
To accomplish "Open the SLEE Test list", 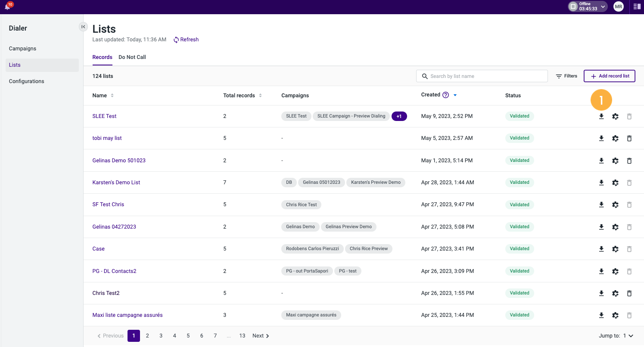I will coord(105,116).
